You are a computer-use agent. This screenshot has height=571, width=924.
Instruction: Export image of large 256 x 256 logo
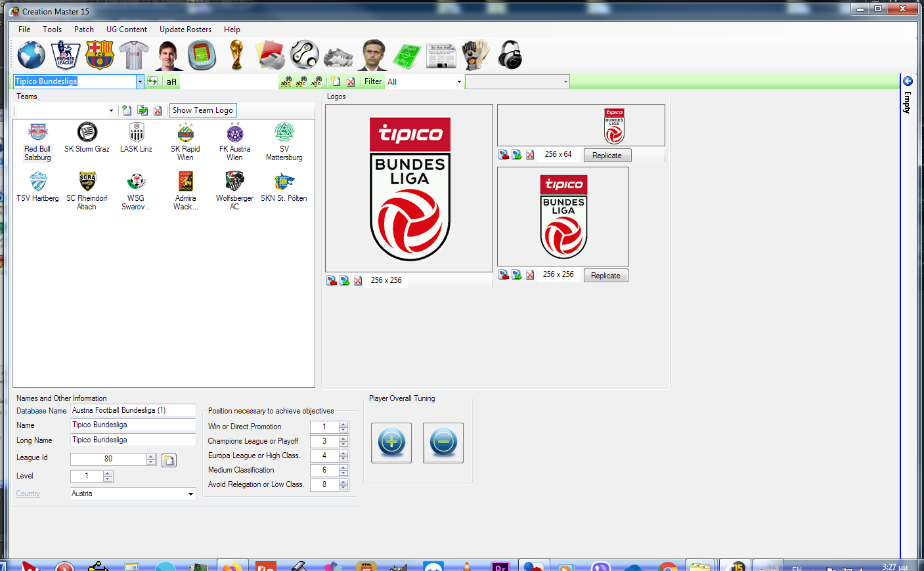click(345, 280)
